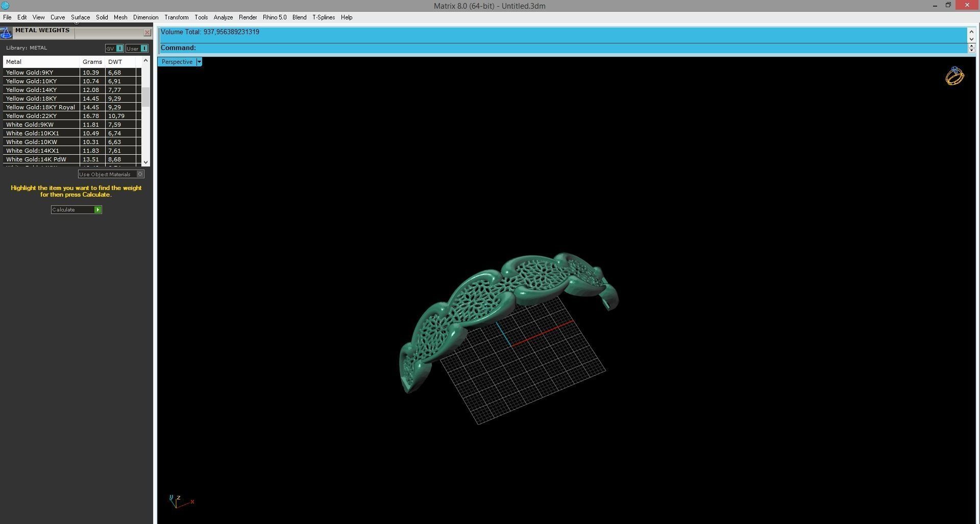
Task: Open the T-Splines menu
Action: click(324, 17)
